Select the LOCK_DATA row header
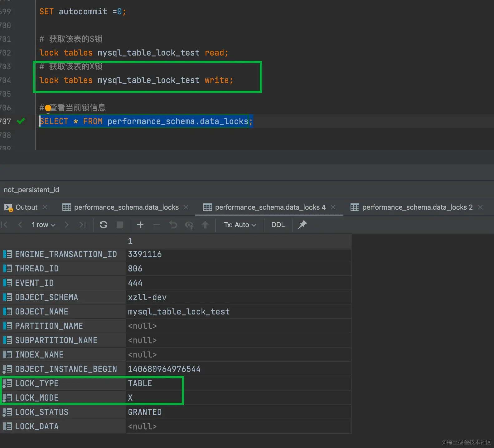 point(63,426)
